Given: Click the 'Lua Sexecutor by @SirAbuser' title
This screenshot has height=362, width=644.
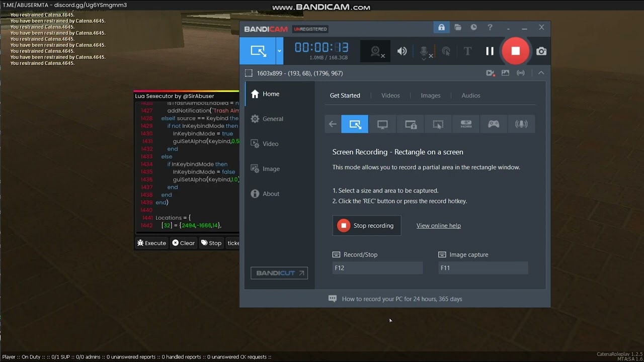Looking at the screenshot, I should [174, 96].
